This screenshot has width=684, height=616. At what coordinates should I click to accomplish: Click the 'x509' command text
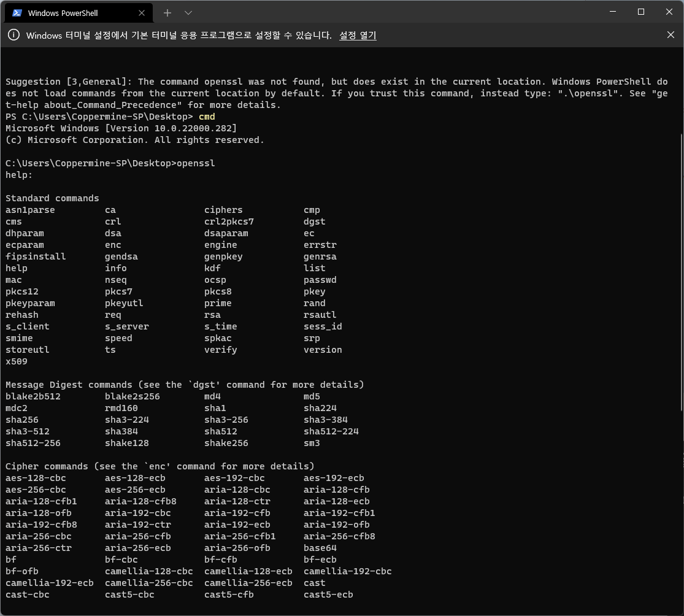pos(17,361)
